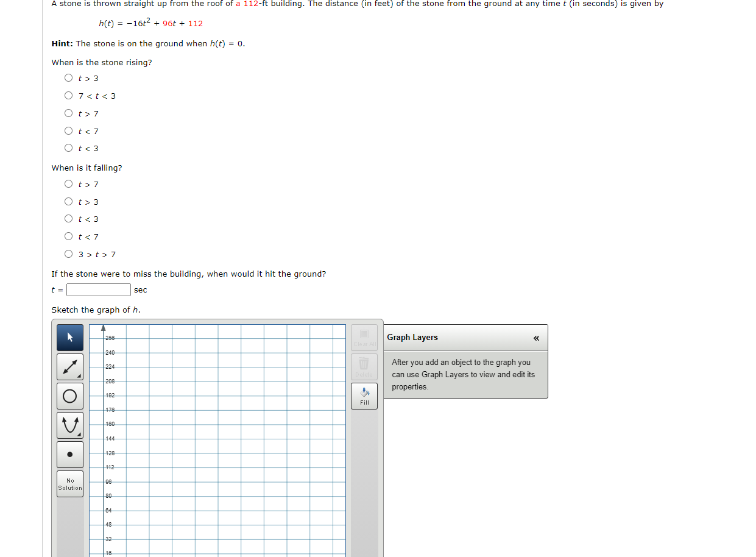This screenshot has height=557, width=756.
Task: Select the arrow pointer tool in graph toolbar
Action: pyautogui.click(x=70, y=338)
